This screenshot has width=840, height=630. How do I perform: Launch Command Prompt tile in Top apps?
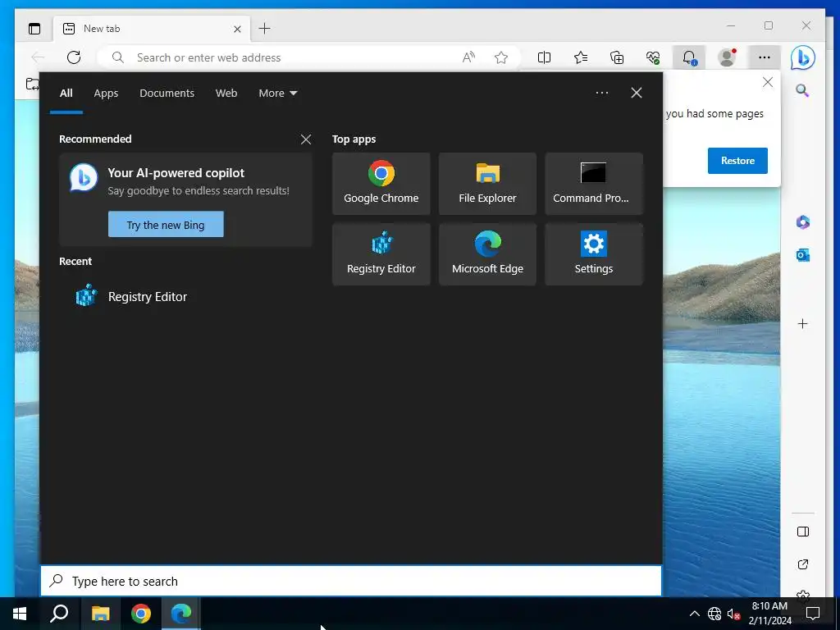pyautogui.click(x=594, y=183)
